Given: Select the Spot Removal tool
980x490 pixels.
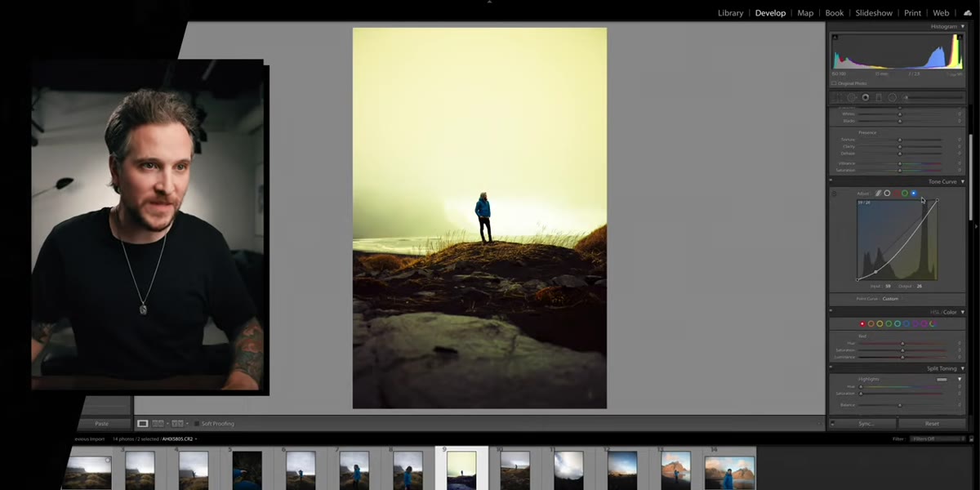Looking at the screenshot, I should [851, 97].
